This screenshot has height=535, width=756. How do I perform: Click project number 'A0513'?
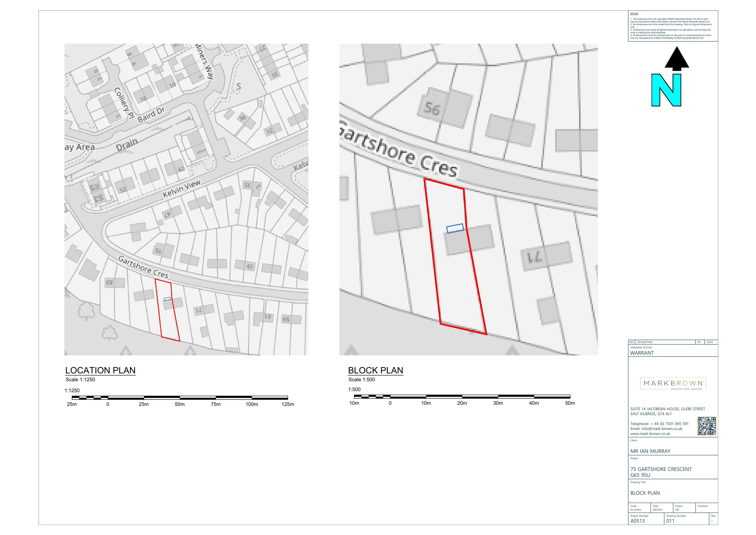coord(638,521)
